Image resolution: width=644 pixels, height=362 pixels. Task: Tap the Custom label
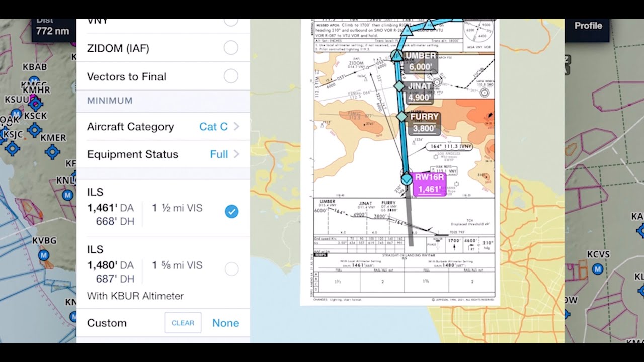pyautogui.click(x=107, y=323)
